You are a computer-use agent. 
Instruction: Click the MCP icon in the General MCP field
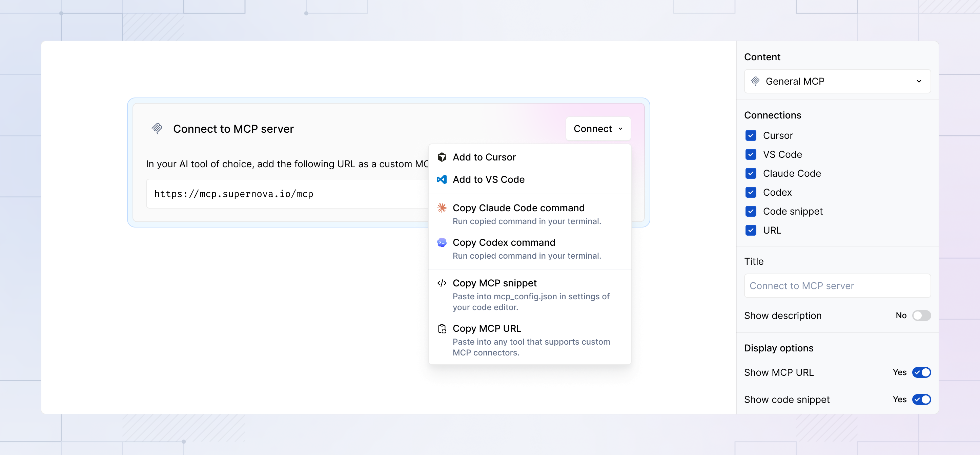755,81
